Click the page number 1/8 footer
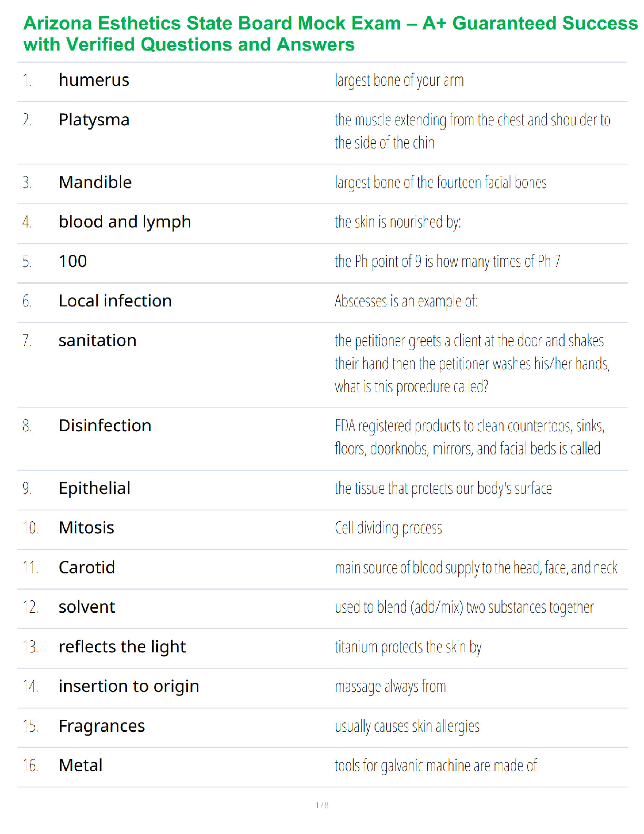The image size is (644, 834). pos(322,805)
